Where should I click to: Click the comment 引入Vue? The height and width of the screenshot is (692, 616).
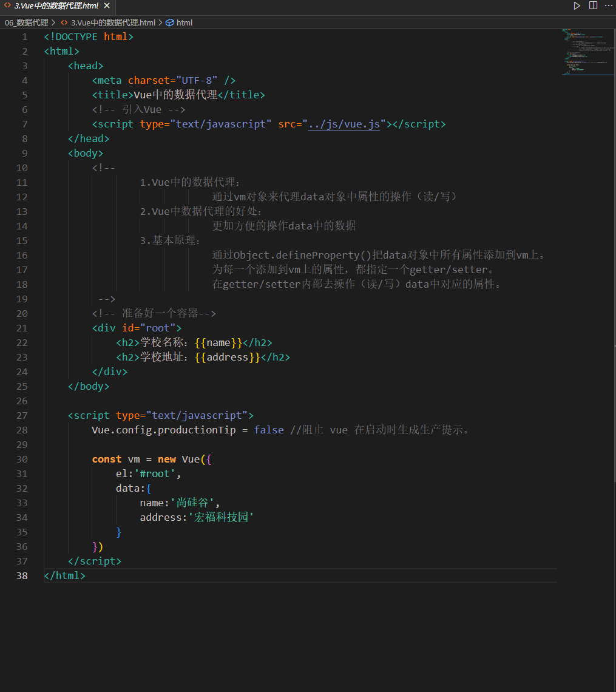coord(138,109)
